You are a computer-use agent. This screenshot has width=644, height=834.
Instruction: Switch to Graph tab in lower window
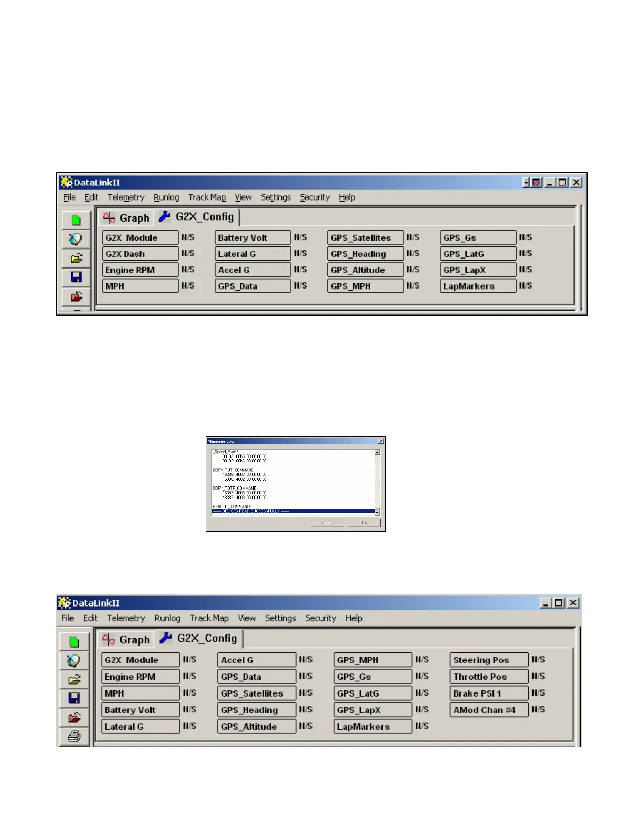[126, 640]
